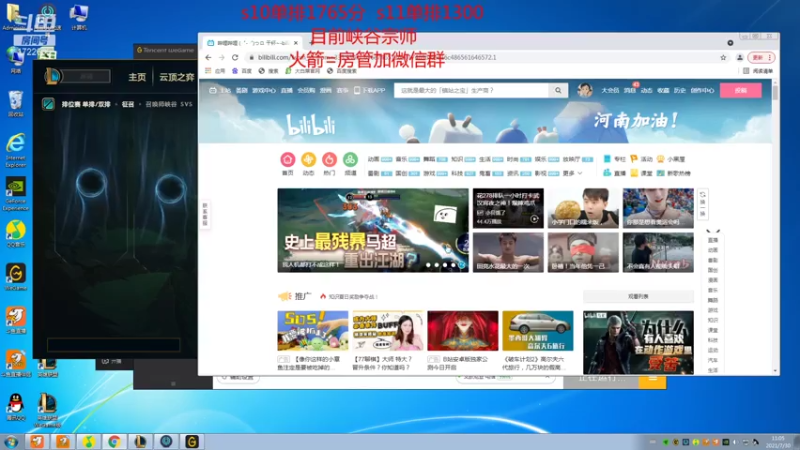The height and width of the screenshot is (450, 800).
Task: Open 游戏中心 in bilibili top nav
Action: [264, 90]
